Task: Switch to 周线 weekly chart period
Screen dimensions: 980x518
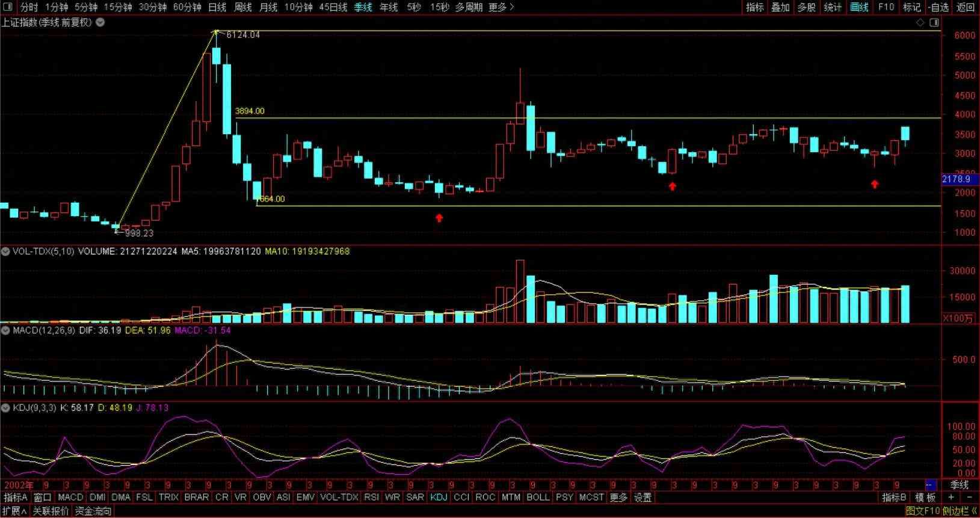Action: 242,7
